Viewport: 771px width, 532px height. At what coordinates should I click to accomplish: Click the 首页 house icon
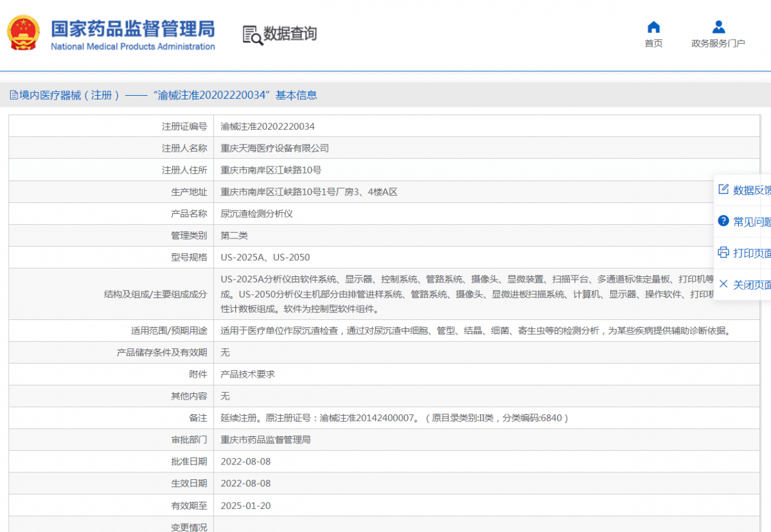653,27
